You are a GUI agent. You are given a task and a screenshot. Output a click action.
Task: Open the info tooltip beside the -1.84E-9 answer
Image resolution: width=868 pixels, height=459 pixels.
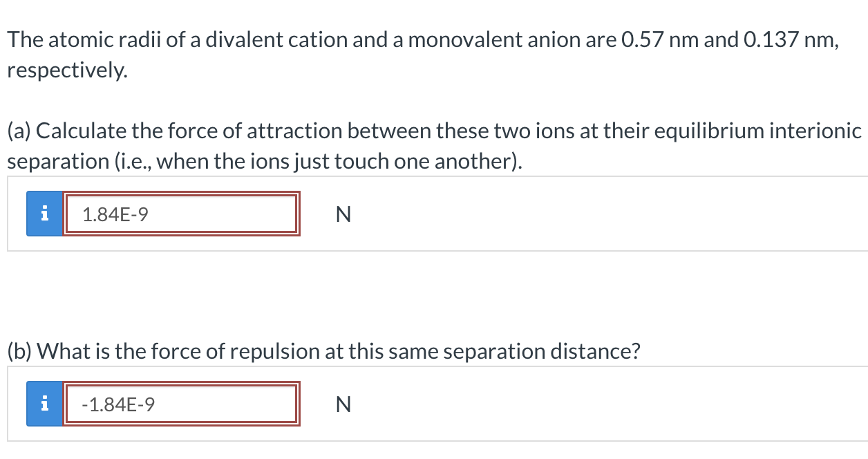[44, 404]
